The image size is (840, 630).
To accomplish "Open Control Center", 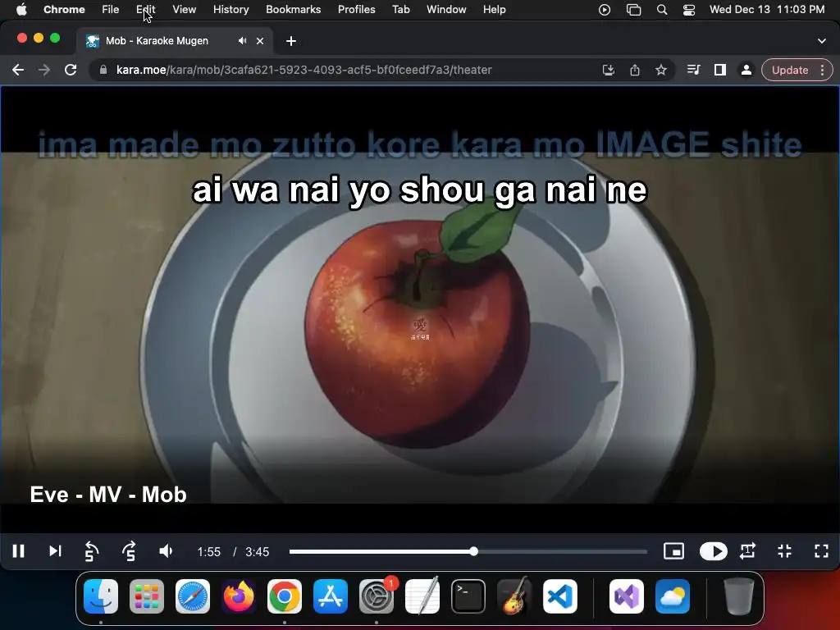I will click(689, 10).
